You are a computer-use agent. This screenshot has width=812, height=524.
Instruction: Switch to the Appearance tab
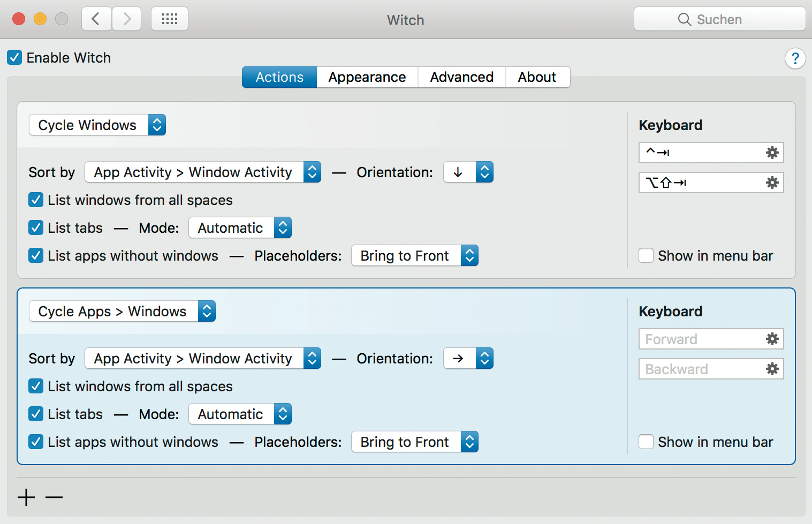click(x=367, y=77)
